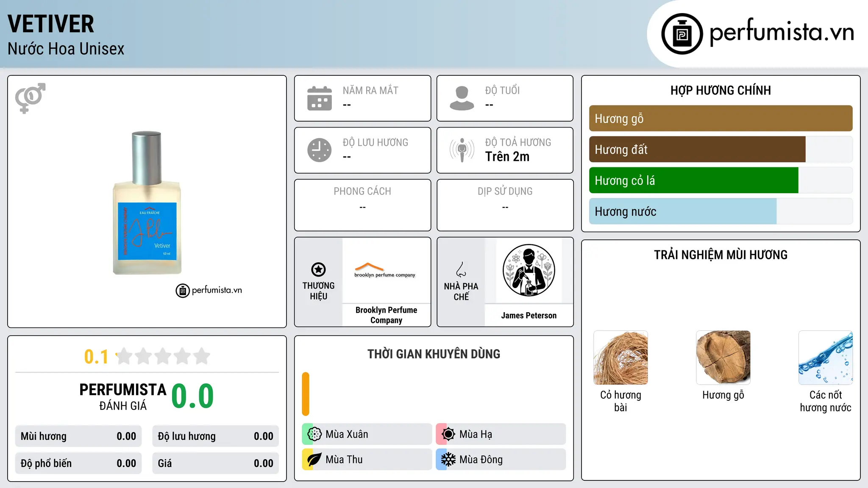Click the THƯƠNG HIỆU label
Viewport: 868px width, 488px height.
point(318,291)
